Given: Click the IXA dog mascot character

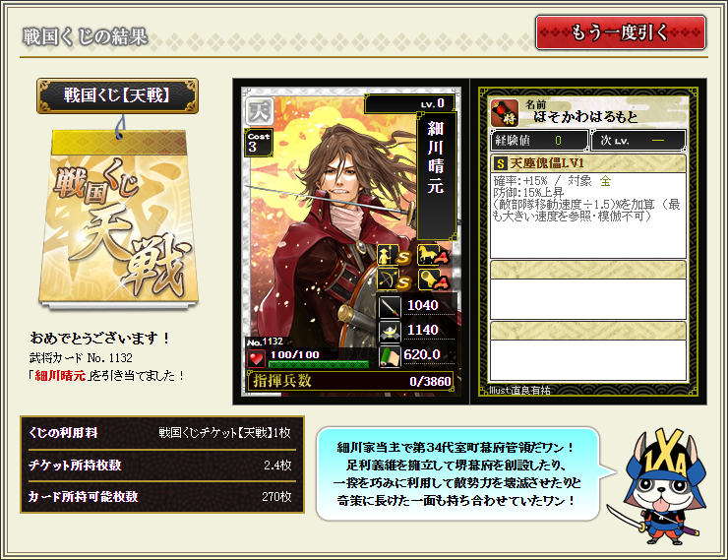Looking at the screenshot, I should coord(662,486).
